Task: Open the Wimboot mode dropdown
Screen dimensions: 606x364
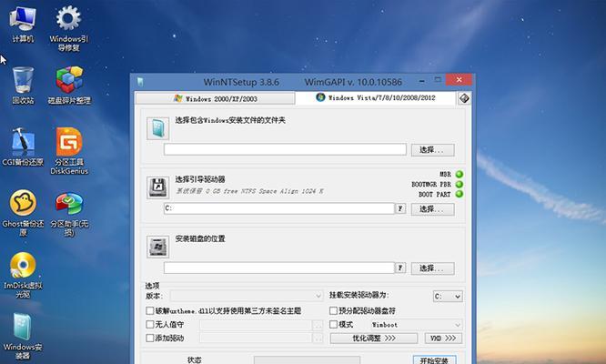Action: (x=416, y=325)
